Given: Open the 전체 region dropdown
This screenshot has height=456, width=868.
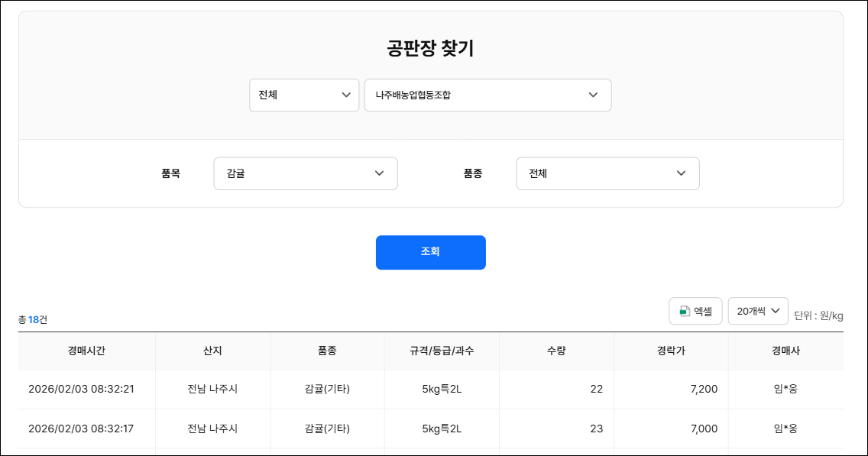Looking at the screenshot, I should click(304, 95).
